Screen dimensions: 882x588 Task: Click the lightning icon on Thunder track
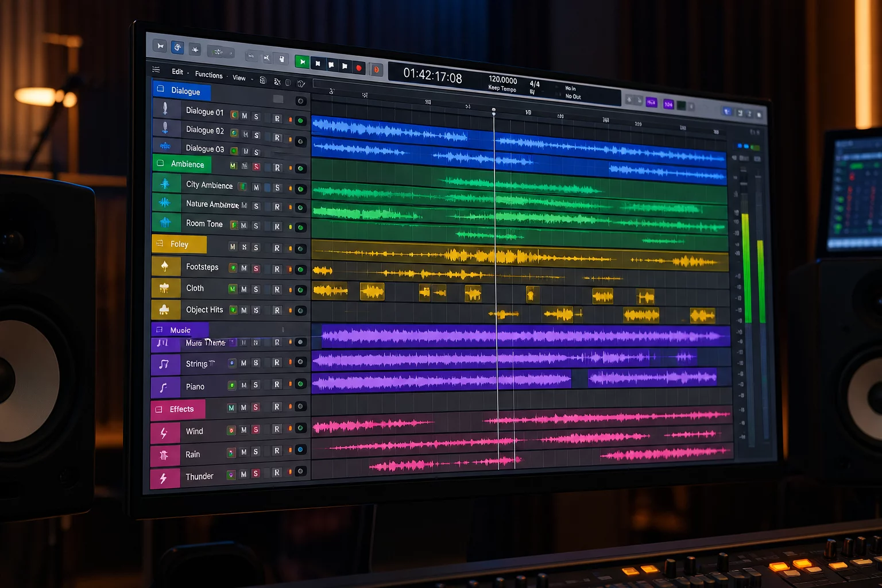(x=163, y=478)
